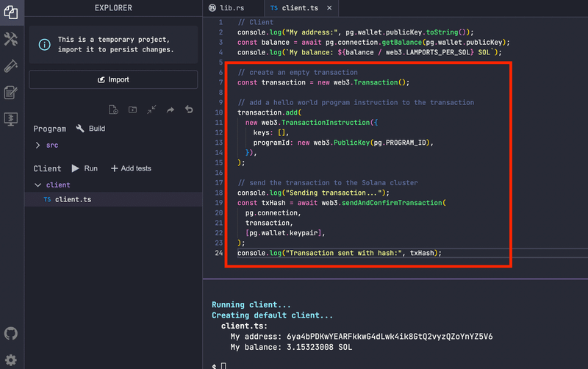This screenshot has width=588, height=369.
Task: Click the TS icon on client.ts tab
Action: (274, 8)
